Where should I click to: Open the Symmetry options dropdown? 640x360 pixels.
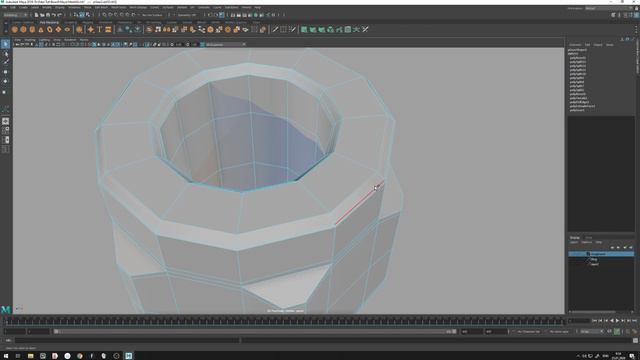click(x=188, y=15)
